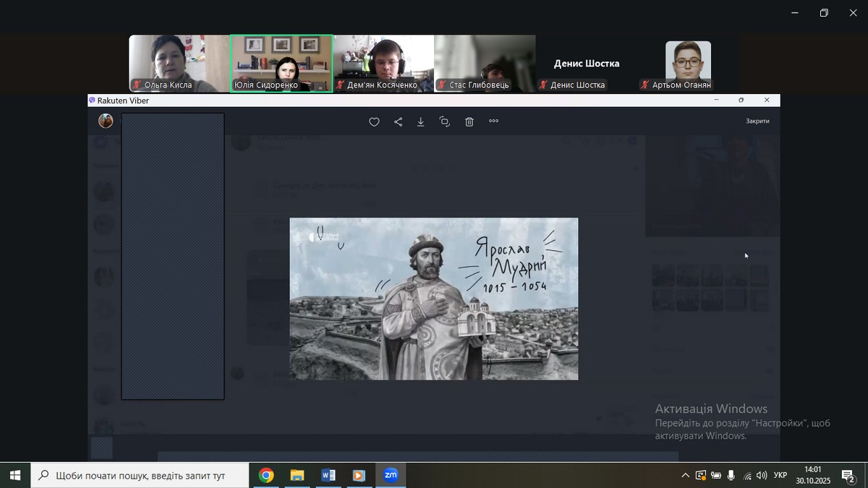Click the Windows search box
Viewport: 868px width, 488px height.
(x=140, y=475)
